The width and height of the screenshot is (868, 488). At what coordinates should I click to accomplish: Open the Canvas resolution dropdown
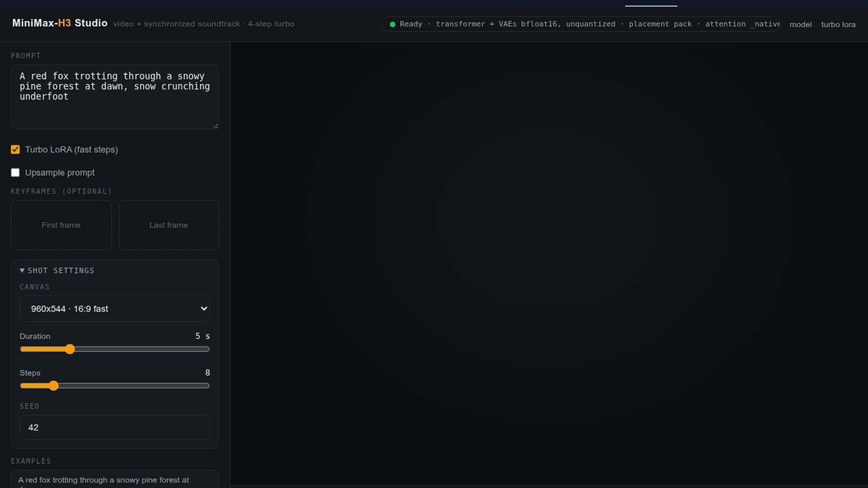point(115,309)
